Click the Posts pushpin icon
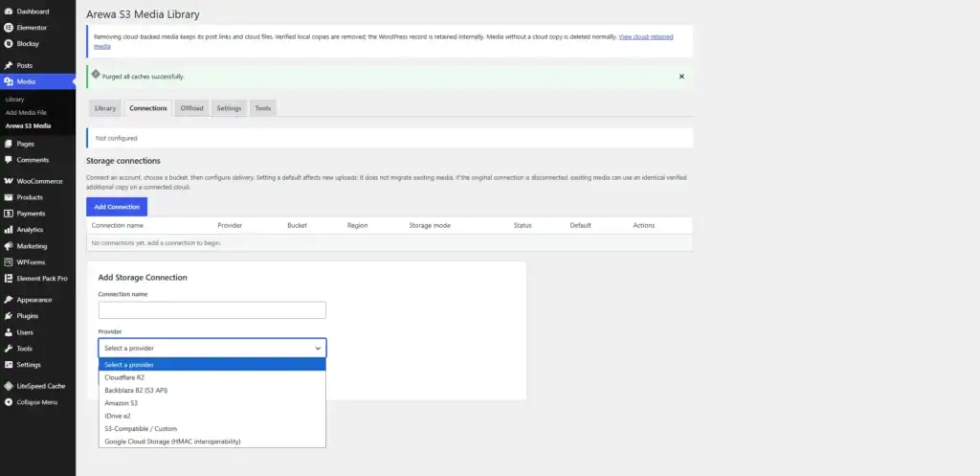Image resolution: width=980 pixels, height=476 pixels. coord(8,65)
